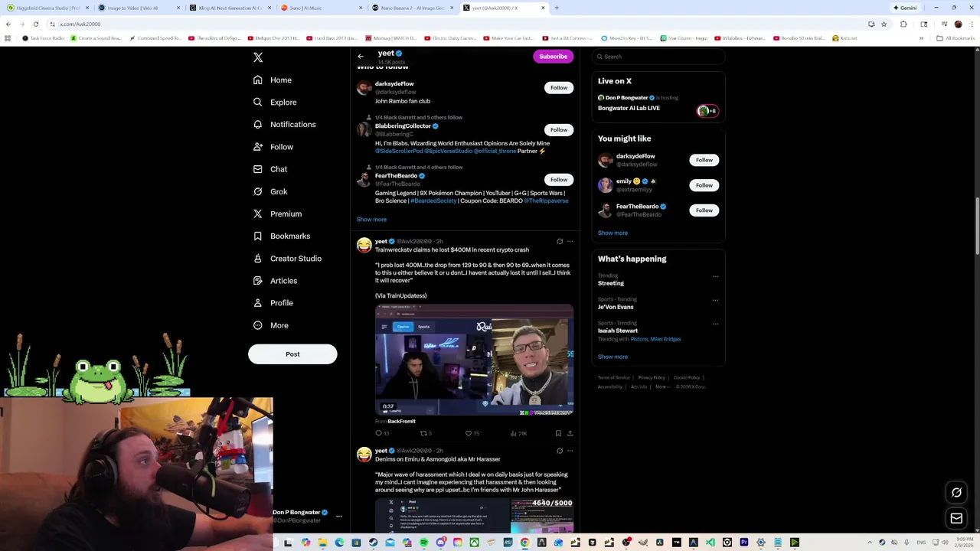Click the Gemini button in Chrome
Viewport: 980px width, 551px height.
[x=905, y=8]
